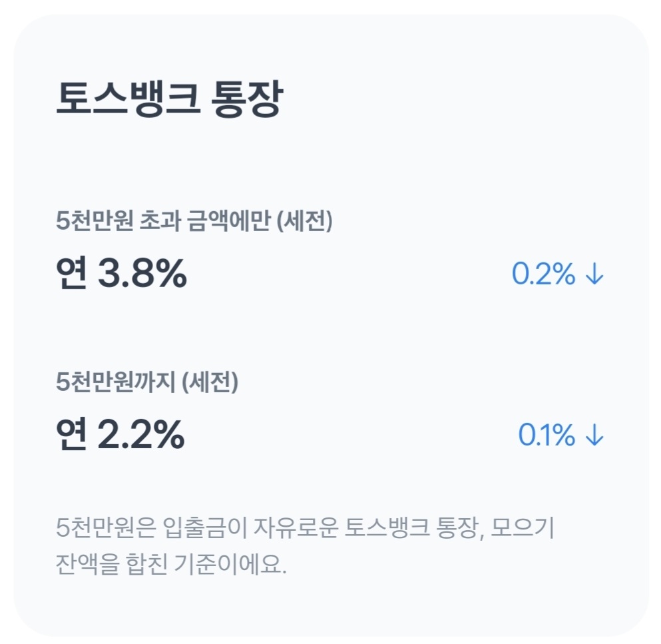Tap the blue 0.2% rate change
Screen dimensions: 661x644
click(x=543, y=274)
